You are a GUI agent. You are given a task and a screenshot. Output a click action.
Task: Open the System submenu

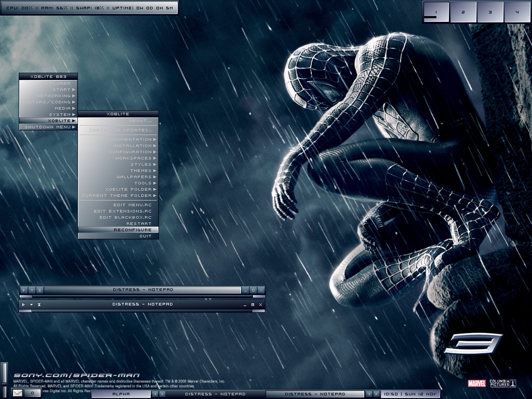tap(48, 114)
